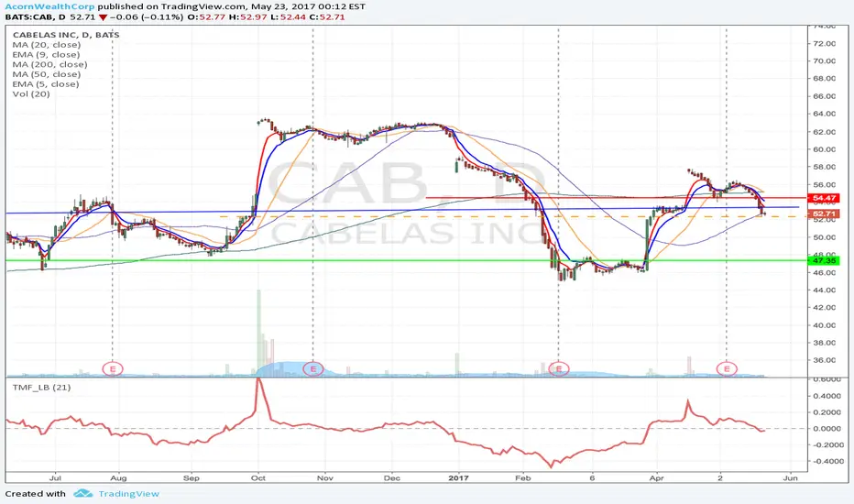Click the 0.0000 TMF axis label

827,429
